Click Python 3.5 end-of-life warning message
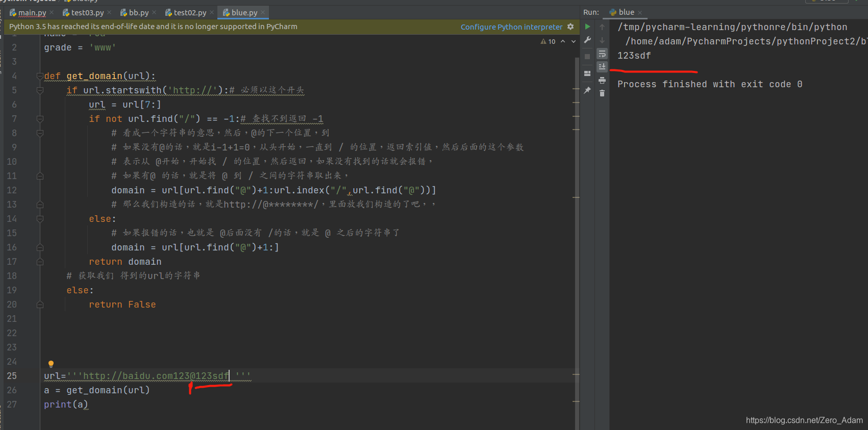868x430 pixels. (x=153, y=27)
